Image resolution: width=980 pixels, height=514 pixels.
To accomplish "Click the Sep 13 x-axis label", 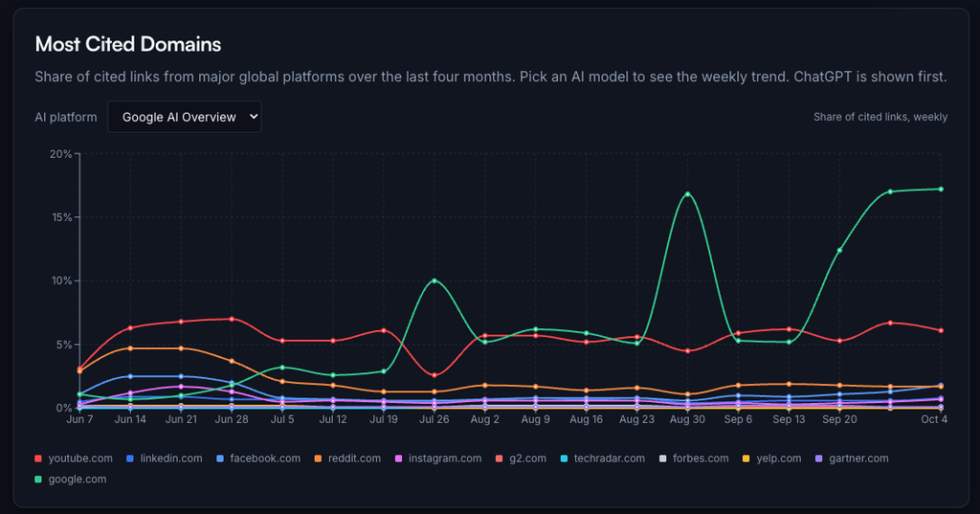I will pos(789,419).
